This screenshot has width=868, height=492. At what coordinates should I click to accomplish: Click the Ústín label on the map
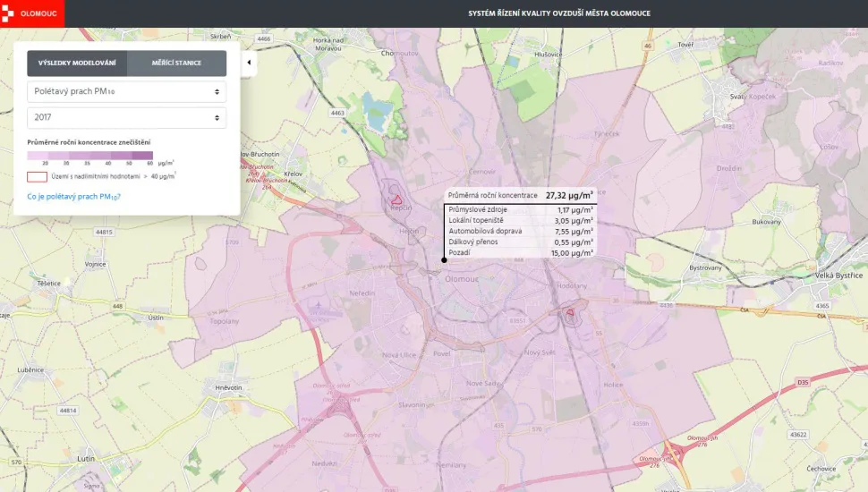pos(156,318)
